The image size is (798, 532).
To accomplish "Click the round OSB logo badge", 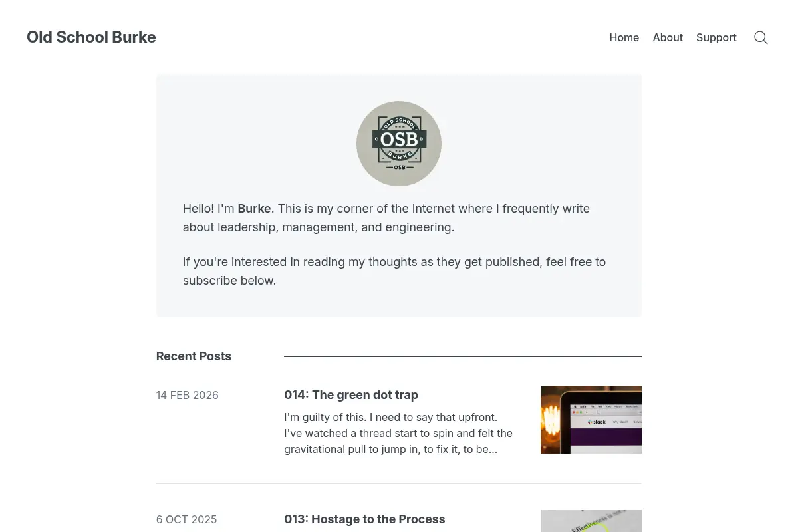I will pos(399,144).
